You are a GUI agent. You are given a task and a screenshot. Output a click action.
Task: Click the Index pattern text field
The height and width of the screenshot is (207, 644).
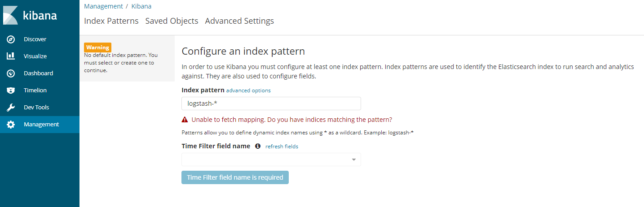(271, 103)
